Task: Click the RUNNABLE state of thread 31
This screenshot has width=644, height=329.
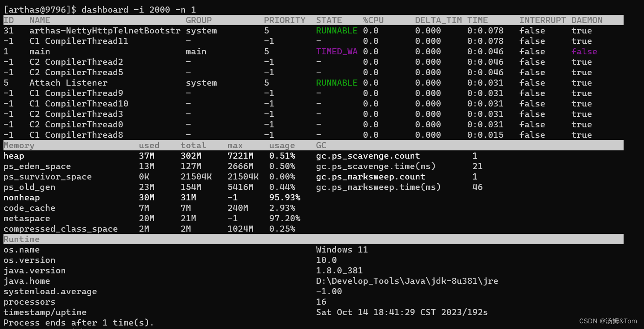Action: click(x=336, y=30)
